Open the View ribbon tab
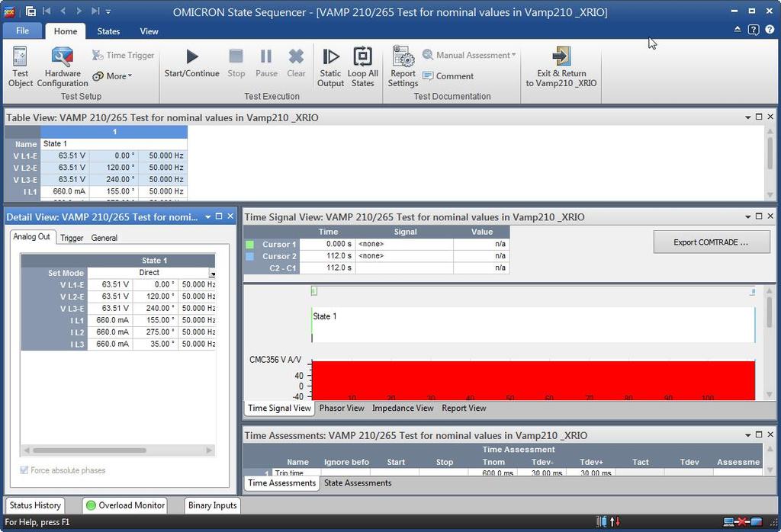The image size is (781, 532). (x=149, y=31)
